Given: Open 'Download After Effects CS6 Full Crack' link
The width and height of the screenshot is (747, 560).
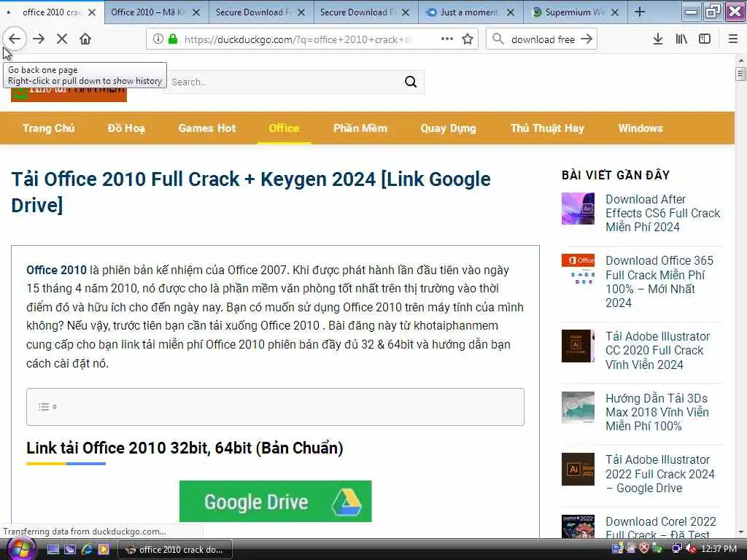Looking at the screenshot, I should pyautogui.click(x=662, y=213).
